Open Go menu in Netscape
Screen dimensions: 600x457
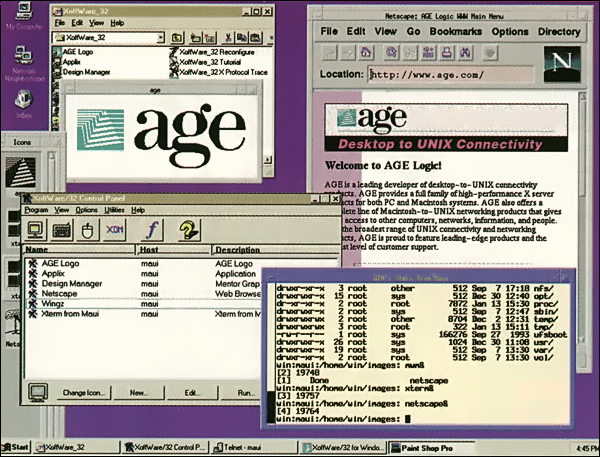click(x=413, y=31)
